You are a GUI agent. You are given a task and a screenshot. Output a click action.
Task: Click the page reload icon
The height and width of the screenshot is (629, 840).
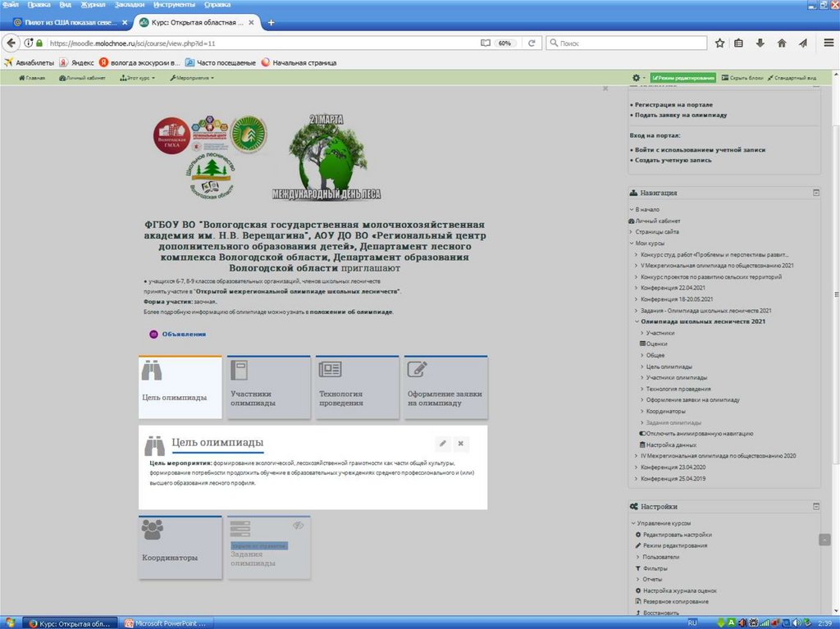[532, 43]
